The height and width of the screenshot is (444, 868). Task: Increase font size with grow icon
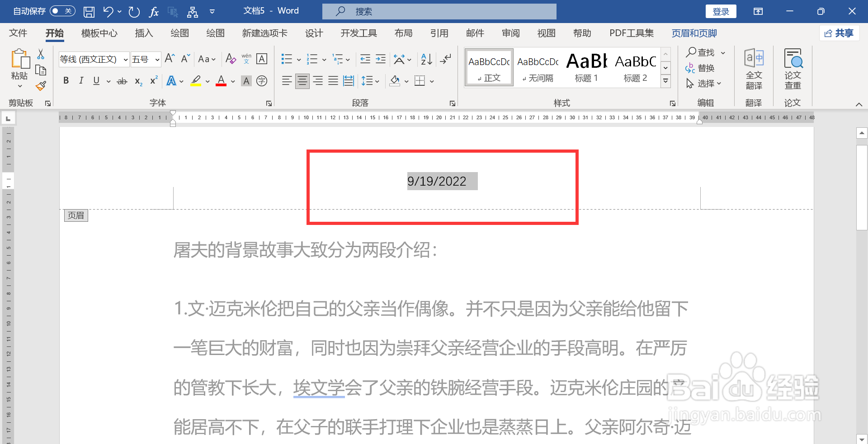pyautogui.click(x=170, y=59)
